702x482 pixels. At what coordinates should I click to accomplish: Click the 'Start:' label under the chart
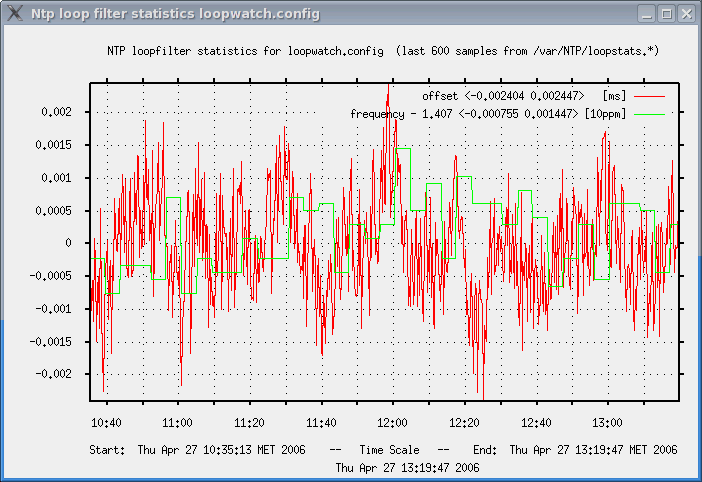107,450
